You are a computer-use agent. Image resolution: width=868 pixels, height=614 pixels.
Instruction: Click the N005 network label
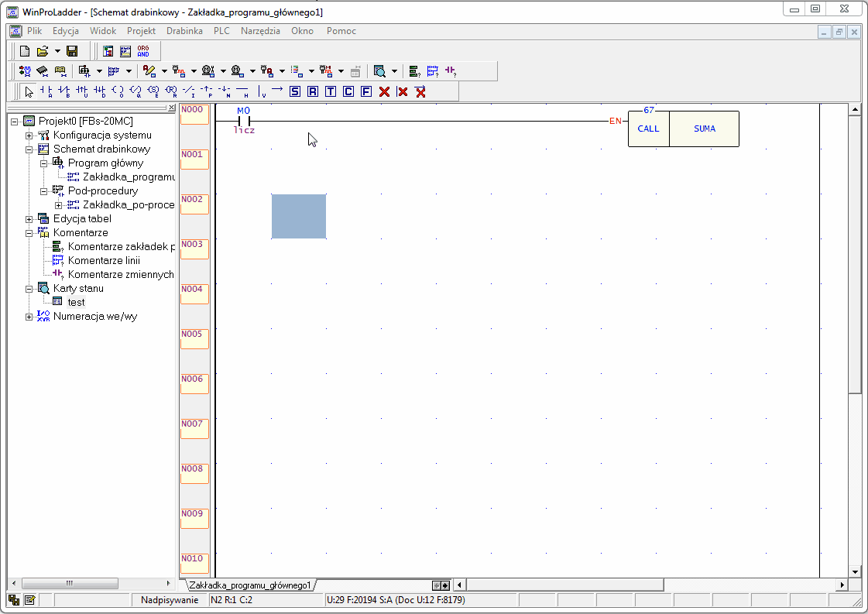pos(194,339)
